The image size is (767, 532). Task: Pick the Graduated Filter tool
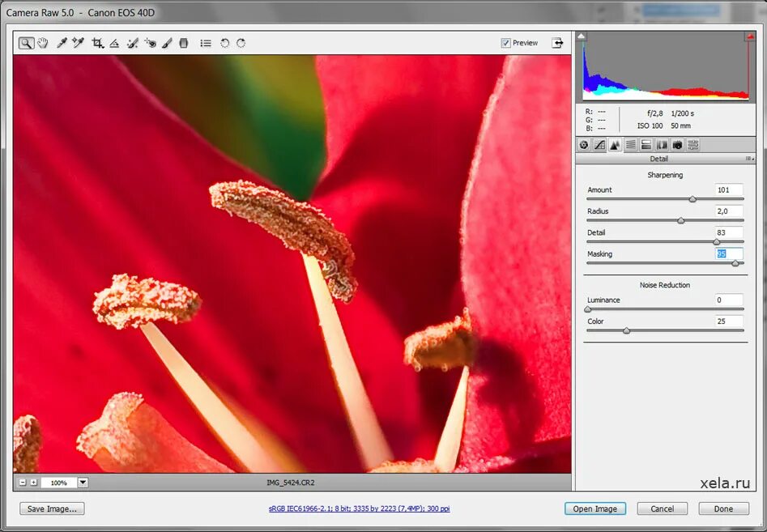tap(183, 43)
